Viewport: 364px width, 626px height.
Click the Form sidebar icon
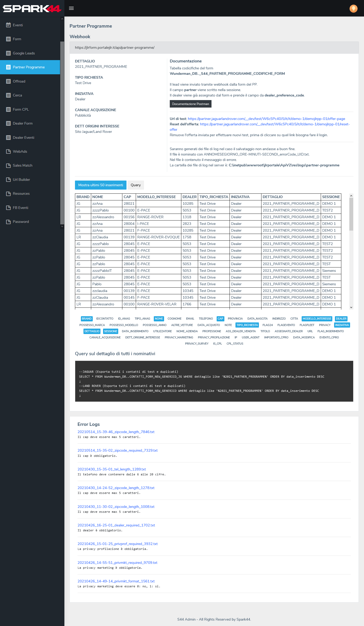8,39
